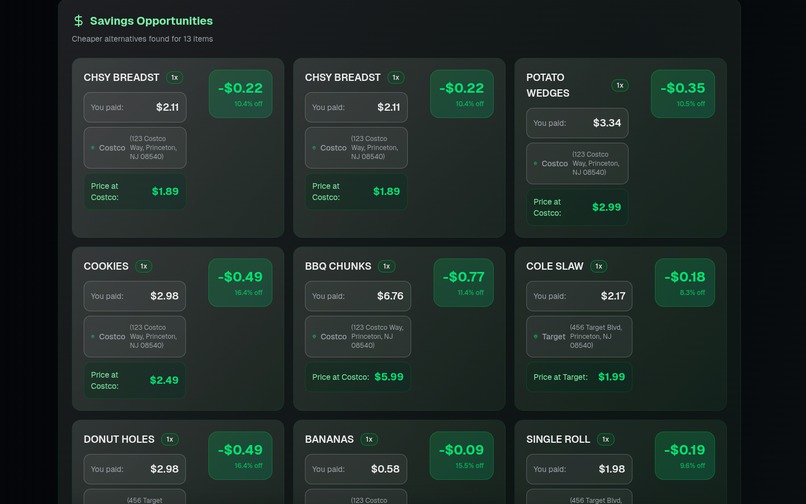806x504 pixels.
Task: Open the BANANAS card title
Action: click(329, 439)
